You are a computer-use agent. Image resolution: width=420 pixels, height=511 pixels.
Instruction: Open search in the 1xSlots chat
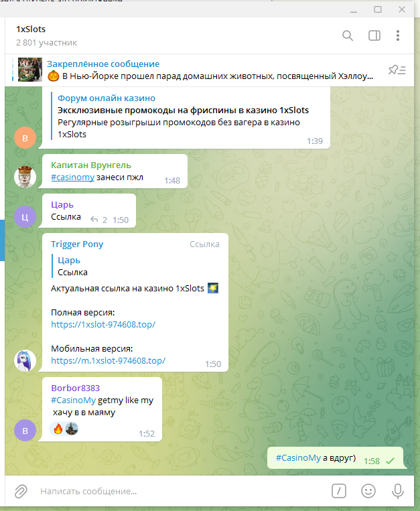point(348,35)
